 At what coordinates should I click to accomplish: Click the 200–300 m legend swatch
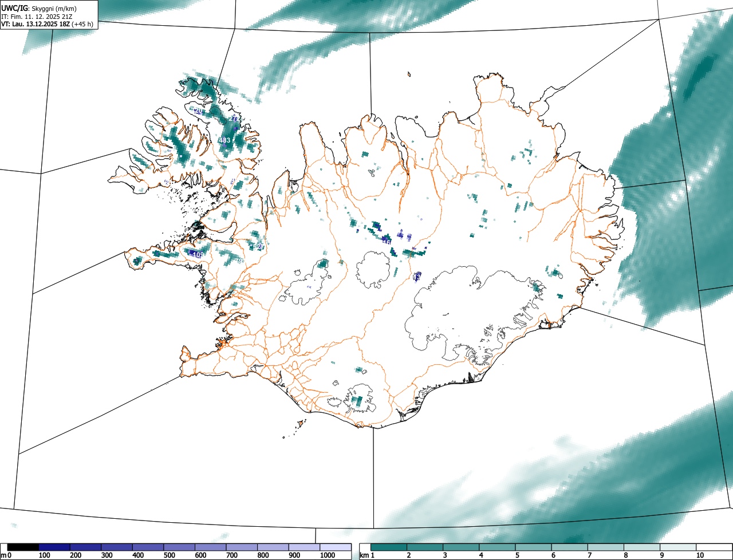85,547
